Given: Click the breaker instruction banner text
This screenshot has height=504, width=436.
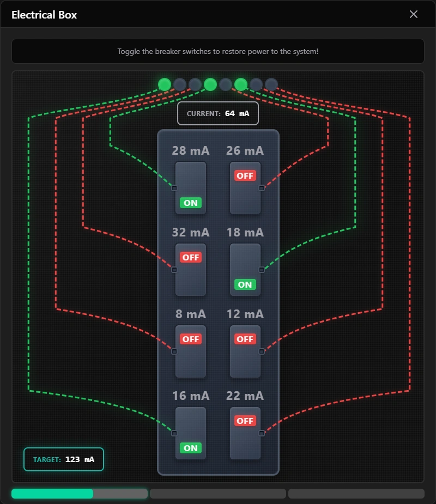Looking at the screenshot, I should [218, 51].
